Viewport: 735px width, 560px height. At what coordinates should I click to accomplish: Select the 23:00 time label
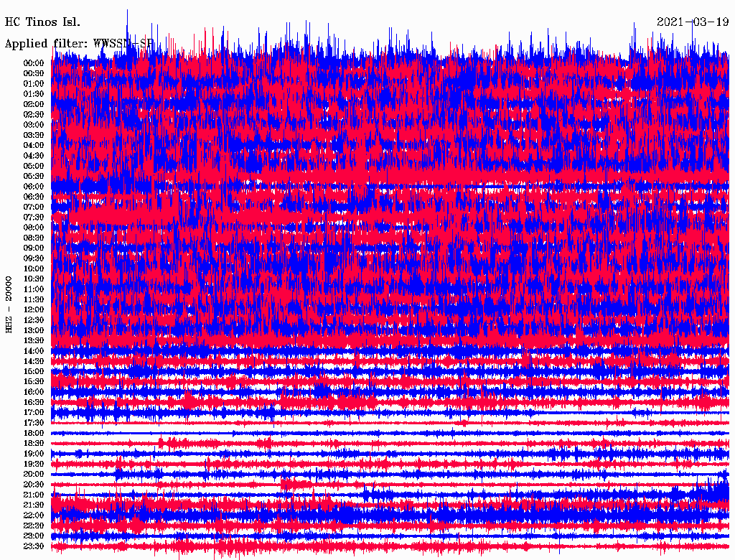click(x=34, y=536)
